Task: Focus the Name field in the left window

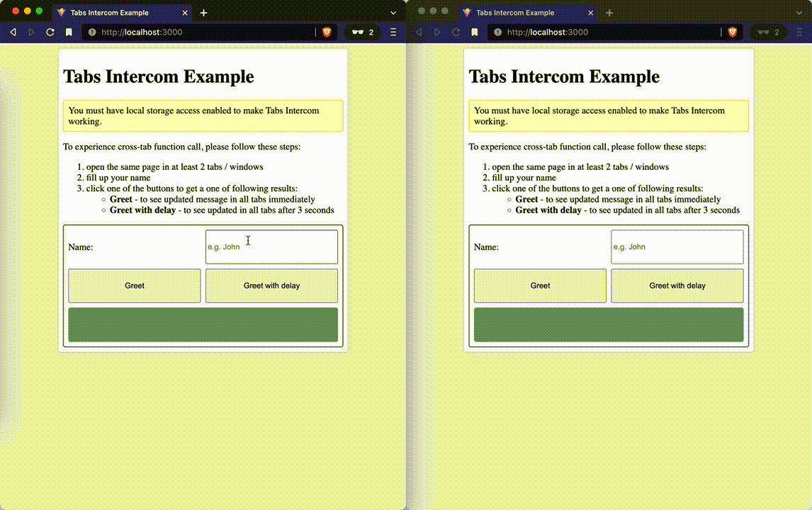Action: coord(271,247)
